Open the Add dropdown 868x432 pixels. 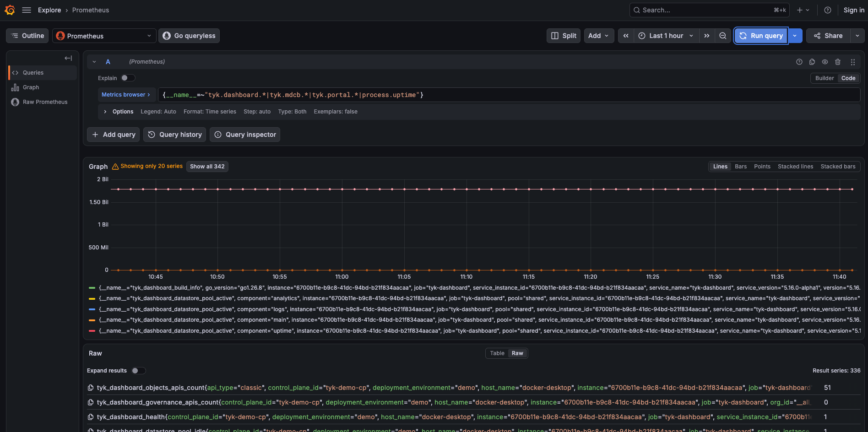(599, 36)
